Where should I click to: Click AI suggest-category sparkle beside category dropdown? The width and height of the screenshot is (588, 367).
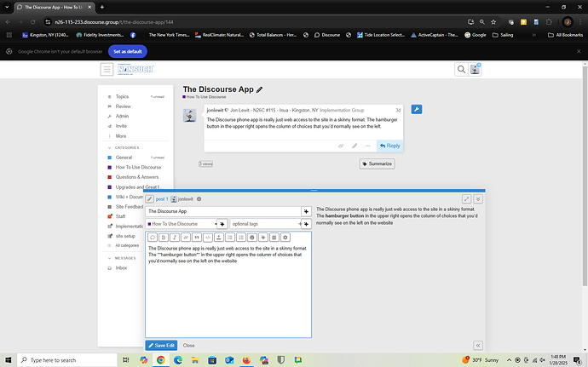(222, 224)
